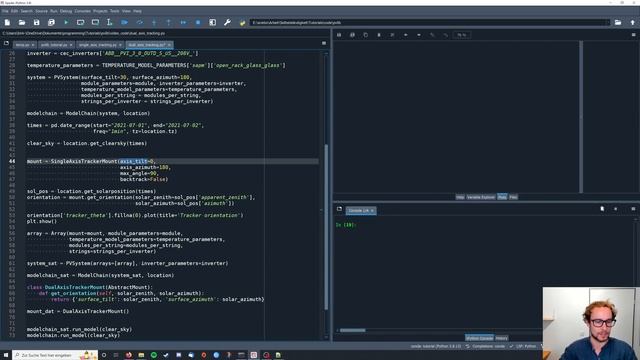Close the temp.py tab
640x360 pixels.
(x=33, y=44)
